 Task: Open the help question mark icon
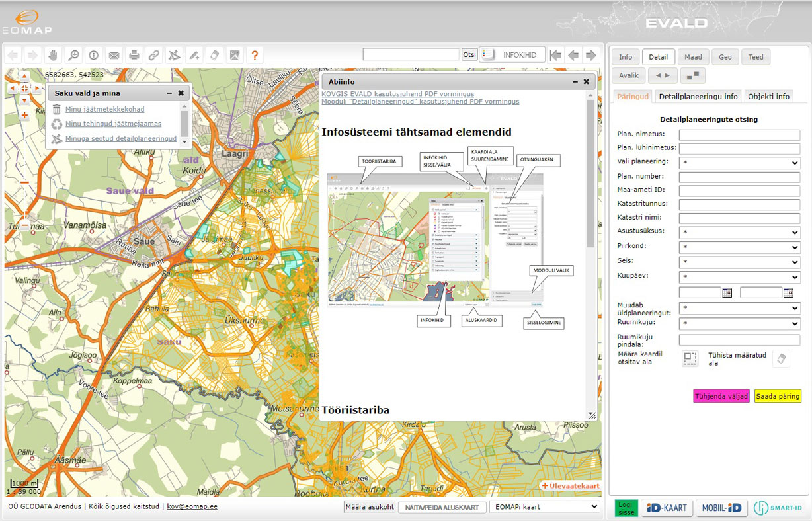[x=255, y=55]
